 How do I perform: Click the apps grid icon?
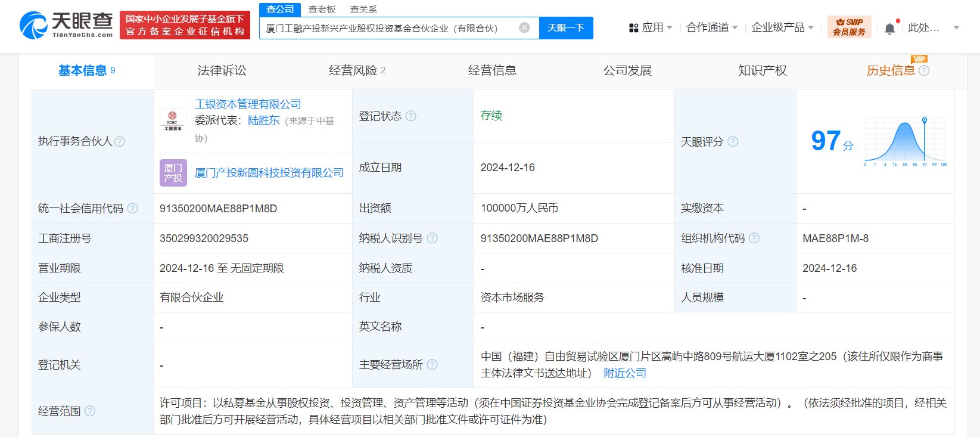633,28
